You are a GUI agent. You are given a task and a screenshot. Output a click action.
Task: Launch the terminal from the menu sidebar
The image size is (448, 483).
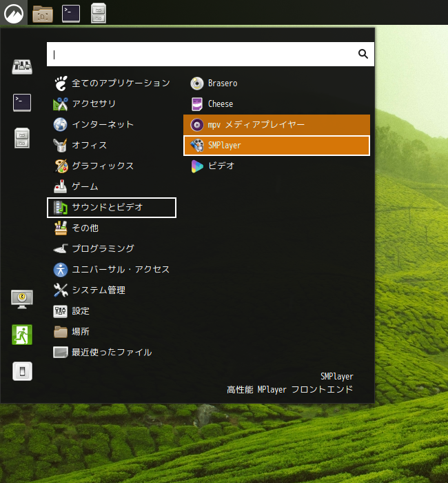pos(22,103)
